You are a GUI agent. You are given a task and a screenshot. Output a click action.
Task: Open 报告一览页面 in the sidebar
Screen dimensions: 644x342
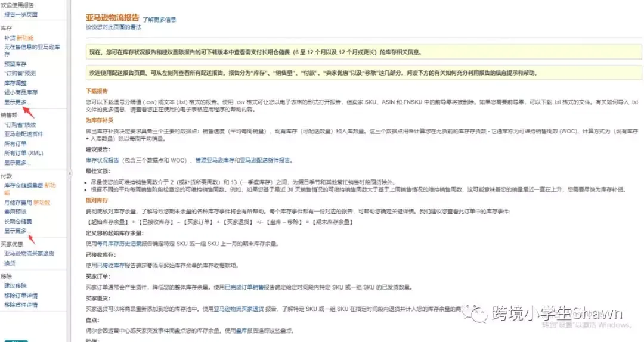20,14
